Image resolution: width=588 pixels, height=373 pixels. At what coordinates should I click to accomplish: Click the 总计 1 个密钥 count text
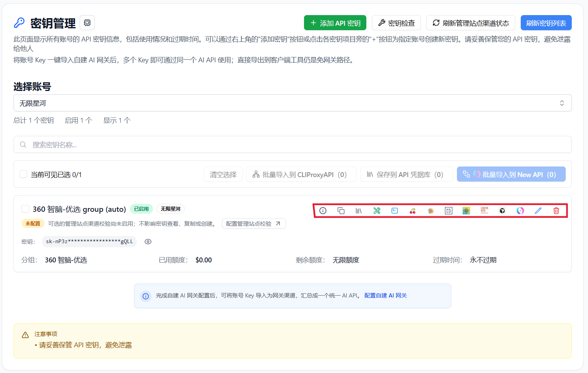click(34, 120)
